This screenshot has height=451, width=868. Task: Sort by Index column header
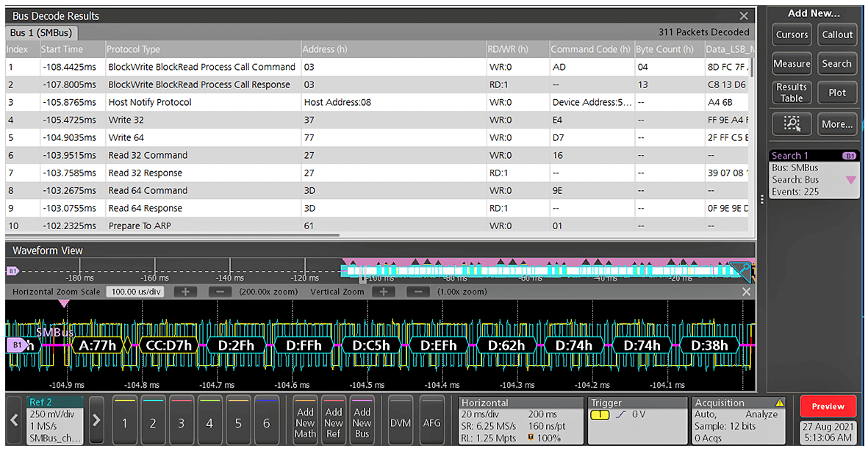(x=22, y=49)
